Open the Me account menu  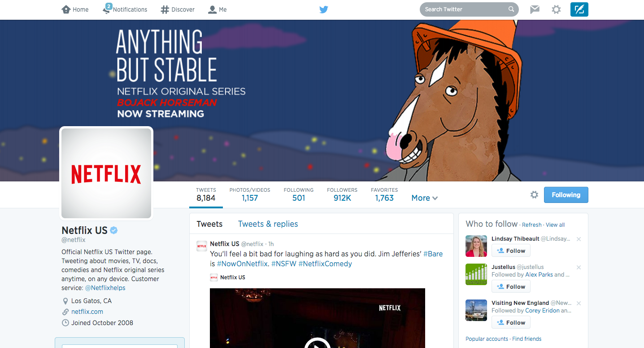pos(218,9)
